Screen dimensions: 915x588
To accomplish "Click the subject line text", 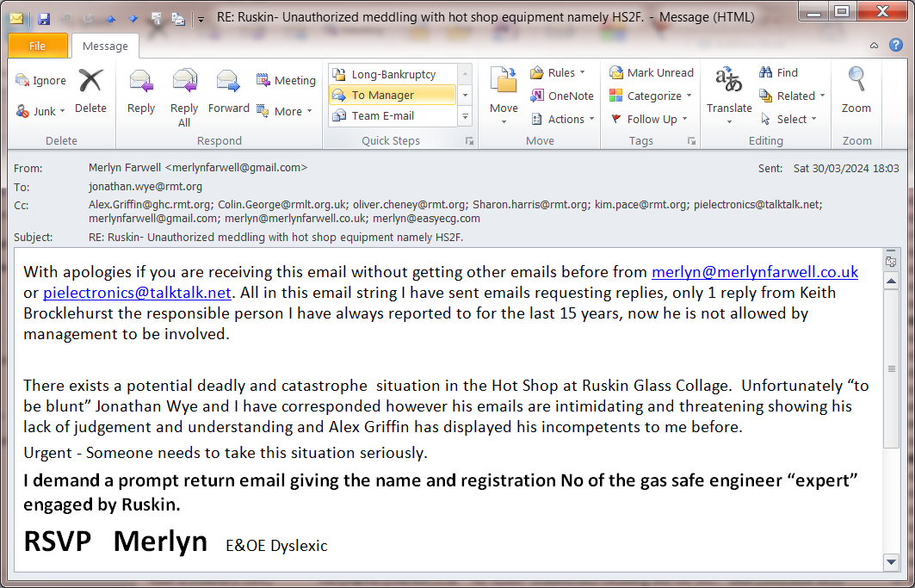I will click(276, 237).
